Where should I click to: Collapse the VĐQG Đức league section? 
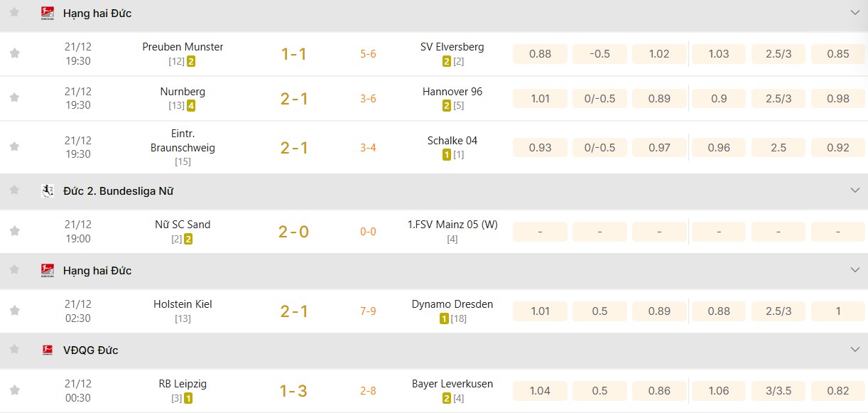(x=855, y=350)
